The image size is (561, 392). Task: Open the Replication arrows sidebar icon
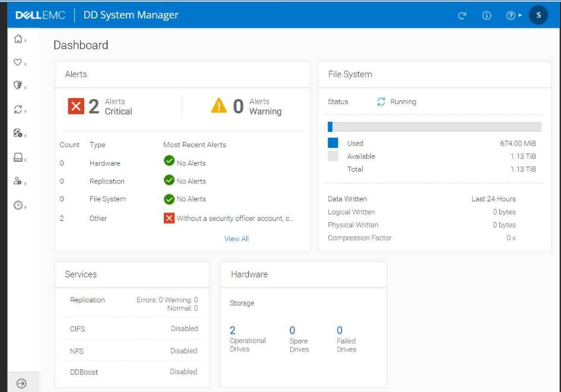[18, 109]
